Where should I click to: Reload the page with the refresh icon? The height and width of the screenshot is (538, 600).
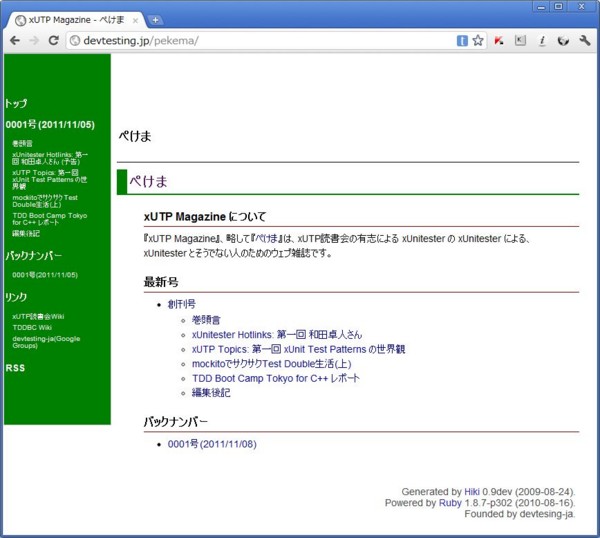(x=54, y=40)
